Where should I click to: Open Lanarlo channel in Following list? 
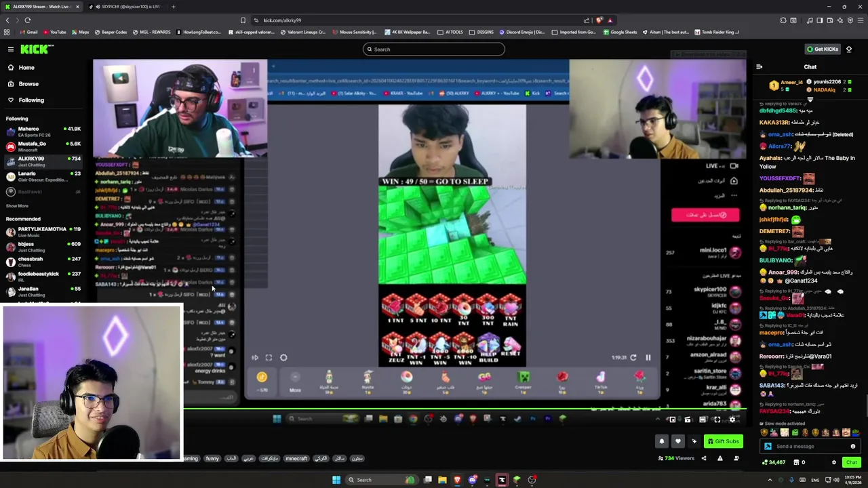43,176
